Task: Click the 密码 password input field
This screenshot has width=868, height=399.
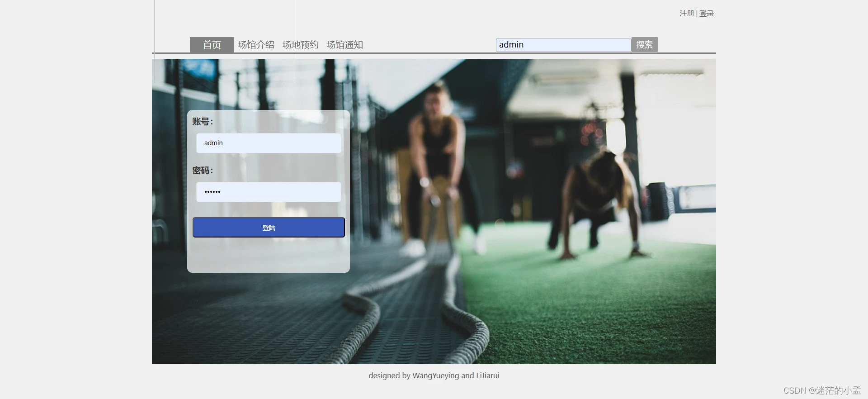Action: click(269, 192)
